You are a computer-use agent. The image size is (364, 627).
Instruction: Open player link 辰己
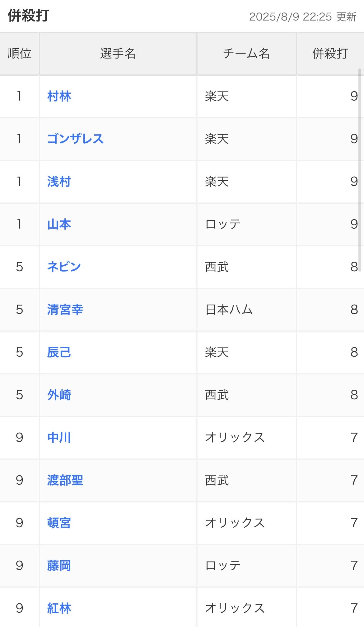pyautogui.click(x=59, y=352)
